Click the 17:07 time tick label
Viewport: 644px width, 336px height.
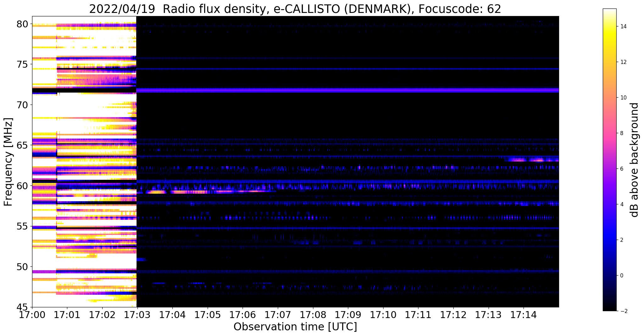click(278, 315)
